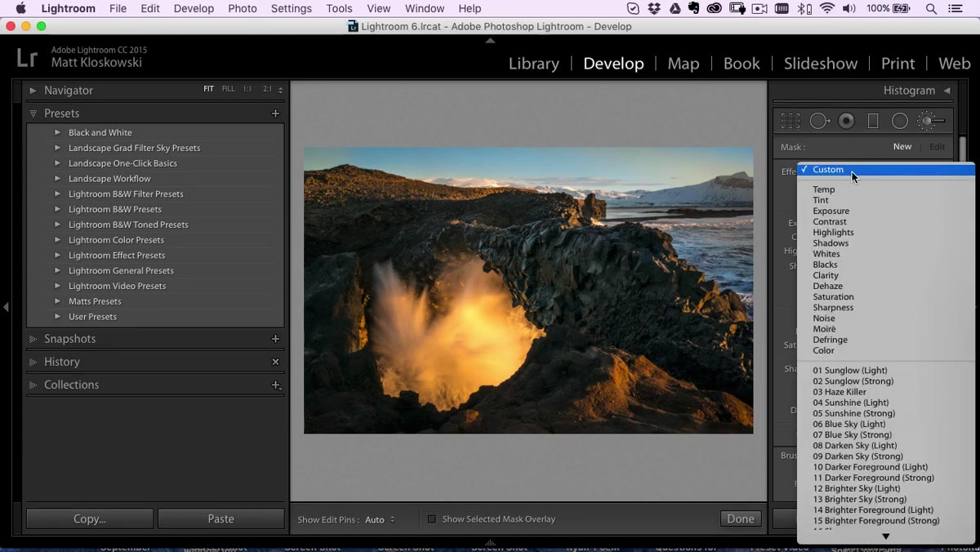Click the Done button
This screenshot has height=552, width=980.
point(741,519)
